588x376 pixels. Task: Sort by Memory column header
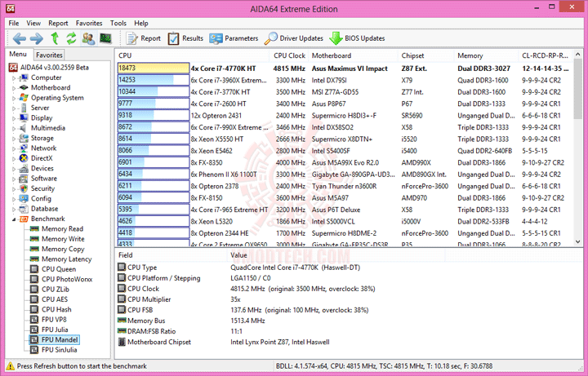click(x=486, y=55)
